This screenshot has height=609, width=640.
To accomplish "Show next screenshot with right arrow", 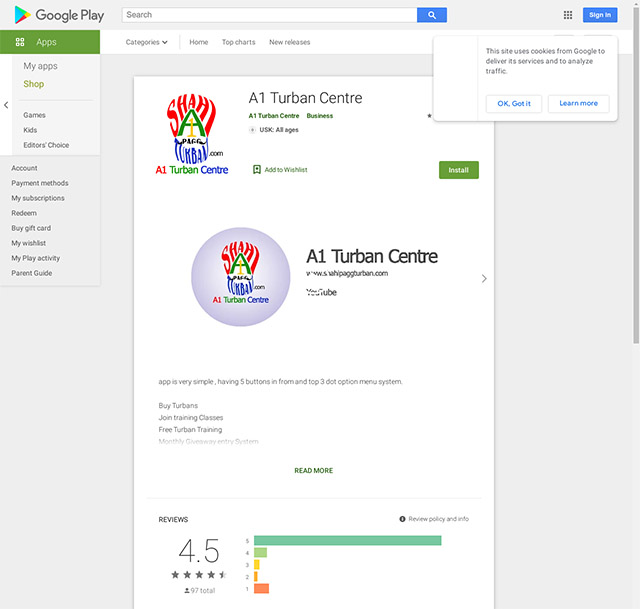I will [x=484, y=278].
